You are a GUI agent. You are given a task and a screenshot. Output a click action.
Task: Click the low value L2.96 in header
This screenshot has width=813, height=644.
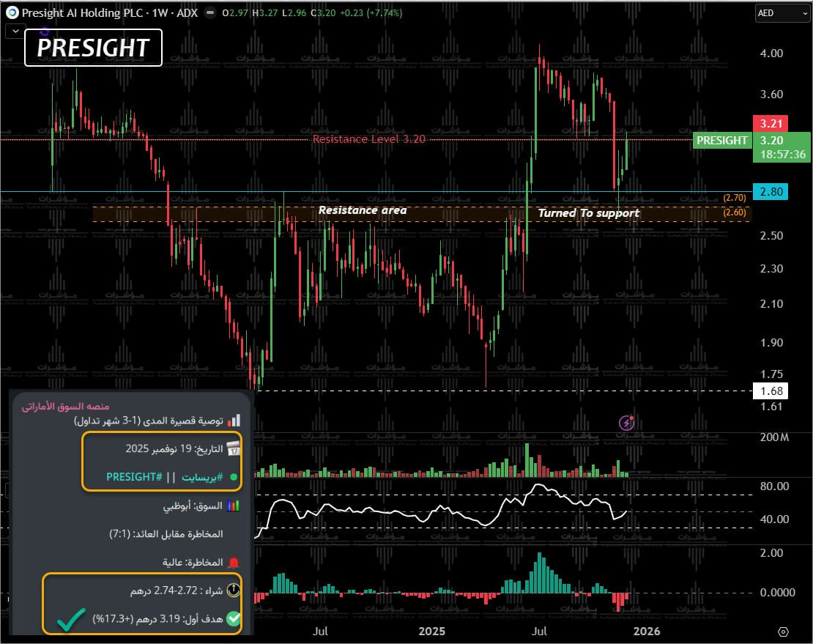[x=294, y=13]
